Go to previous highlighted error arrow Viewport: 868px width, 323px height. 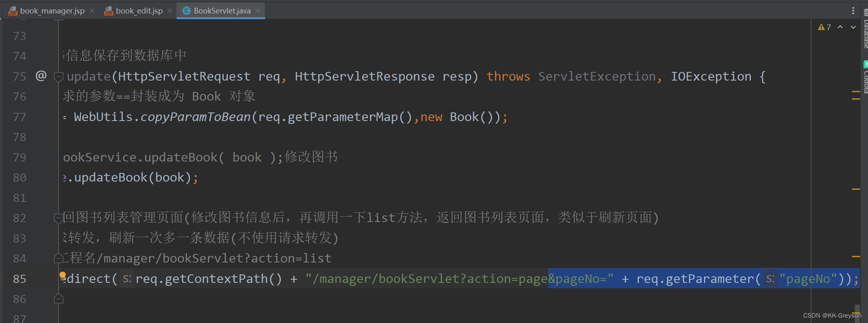[840, 27]
